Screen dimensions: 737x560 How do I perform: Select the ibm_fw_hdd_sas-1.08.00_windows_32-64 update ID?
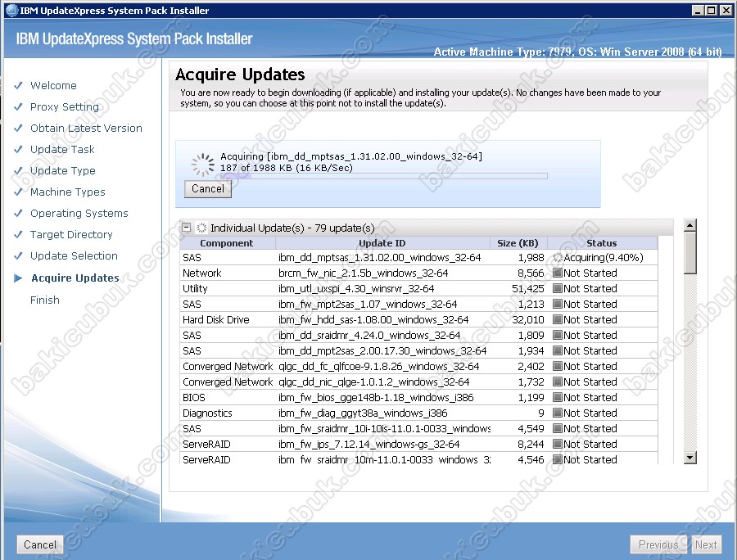point(373,319)
